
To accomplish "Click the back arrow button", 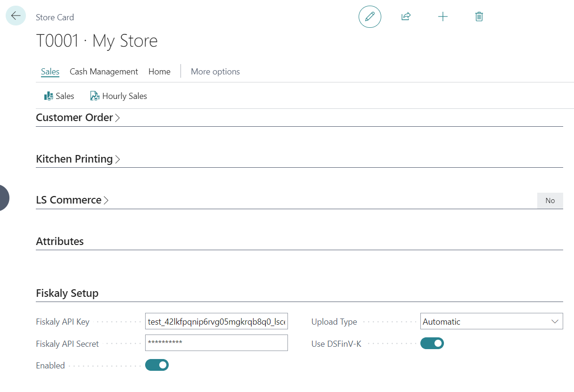I will [16, 16].
